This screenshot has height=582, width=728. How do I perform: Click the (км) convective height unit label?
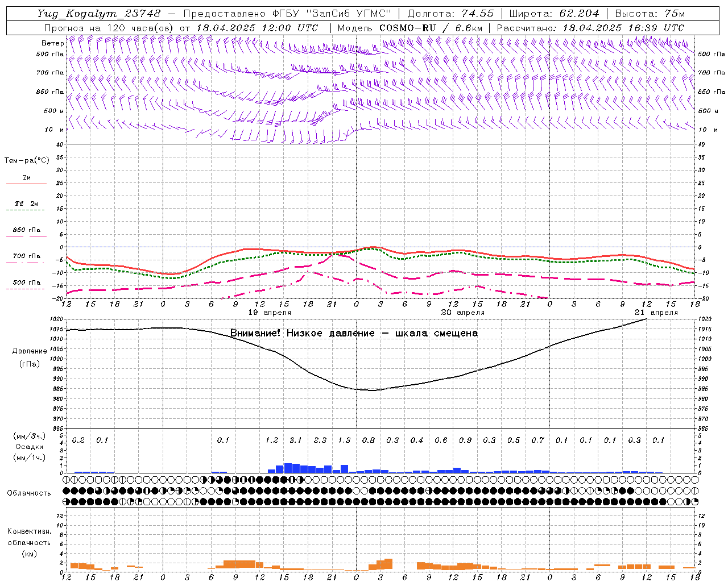(29, 554)
